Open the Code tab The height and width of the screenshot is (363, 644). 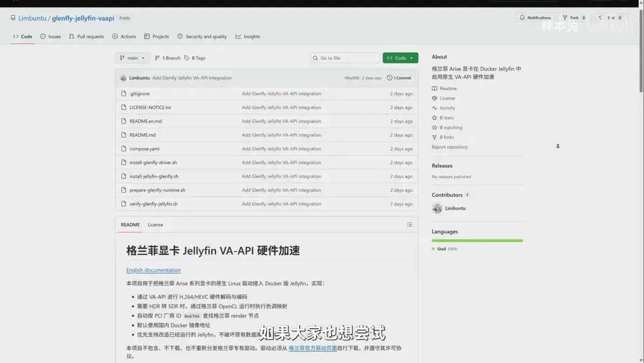pyautogui.click(x=23, y=37)
